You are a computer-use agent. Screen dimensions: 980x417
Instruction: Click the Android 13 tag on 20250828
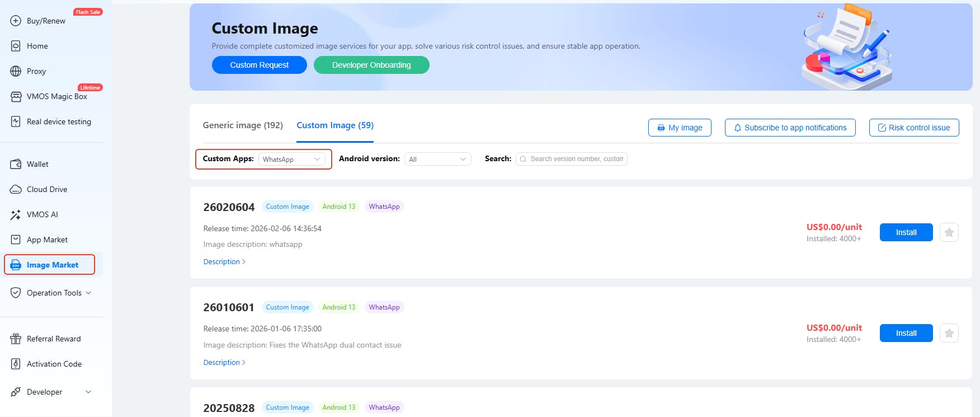[339, 407]
